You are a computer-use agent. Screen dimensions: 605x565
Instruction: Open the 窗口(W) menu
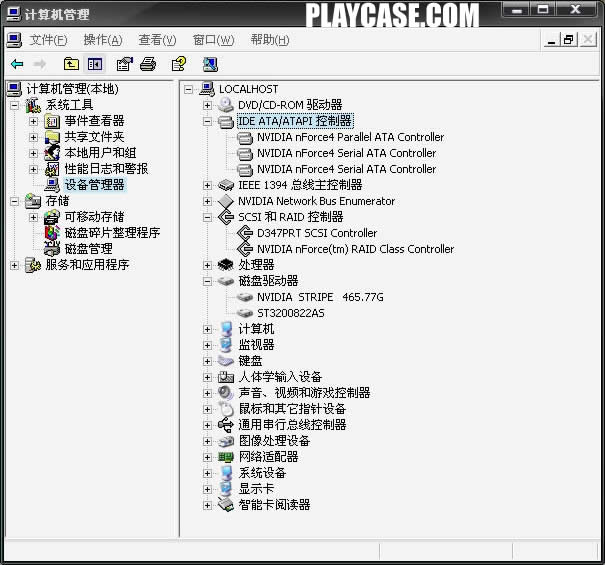213,40
